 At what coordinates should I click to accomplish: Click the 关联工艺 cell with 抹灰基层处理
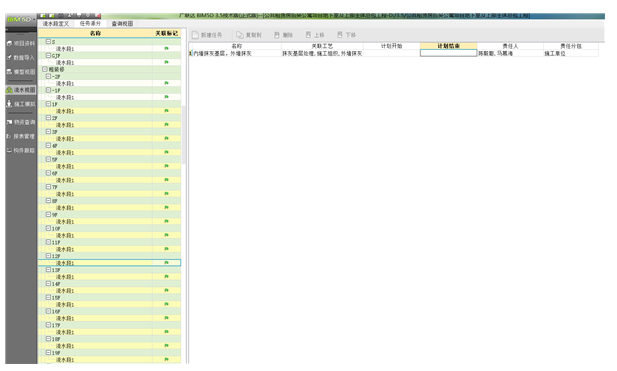click(322, 53)
